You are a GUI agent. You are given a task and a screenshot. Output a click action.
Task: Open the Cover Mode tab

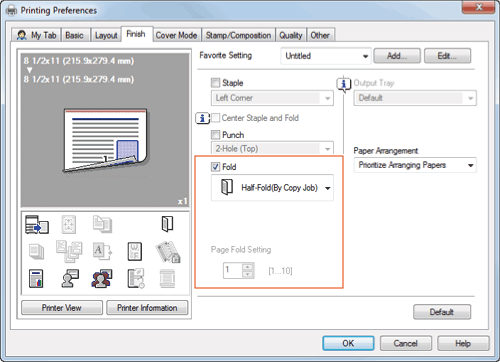pos(176,35)
